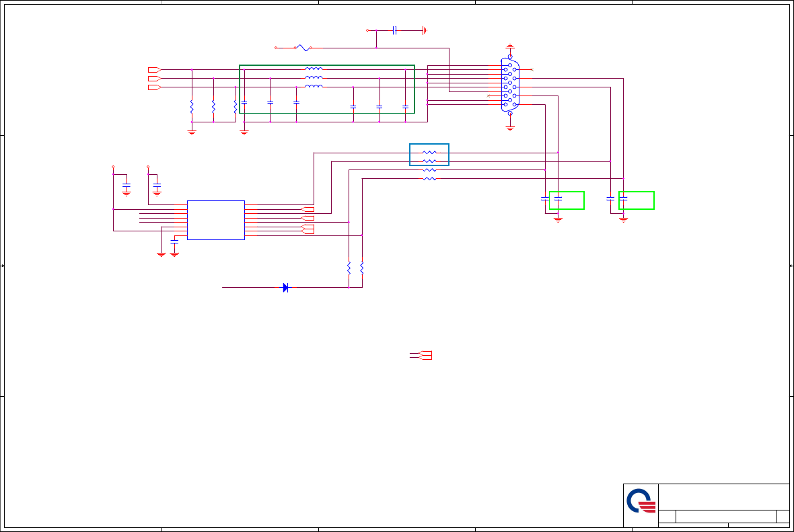Select the first filter capacitor right of the inductors
The width and height of the screenshot is (794, 532).
[x=353, y=107]
